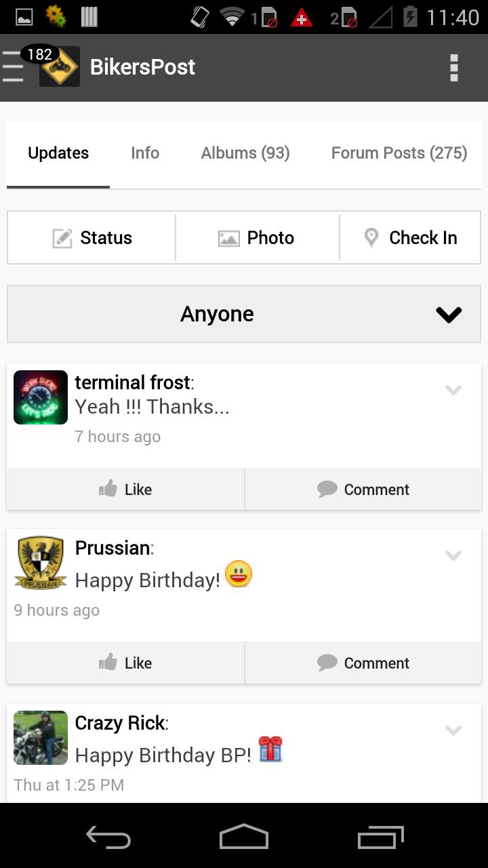The width and height of the screenshot is (488, 868).
Task: Open the recent apps button
Action: point(380,837)
